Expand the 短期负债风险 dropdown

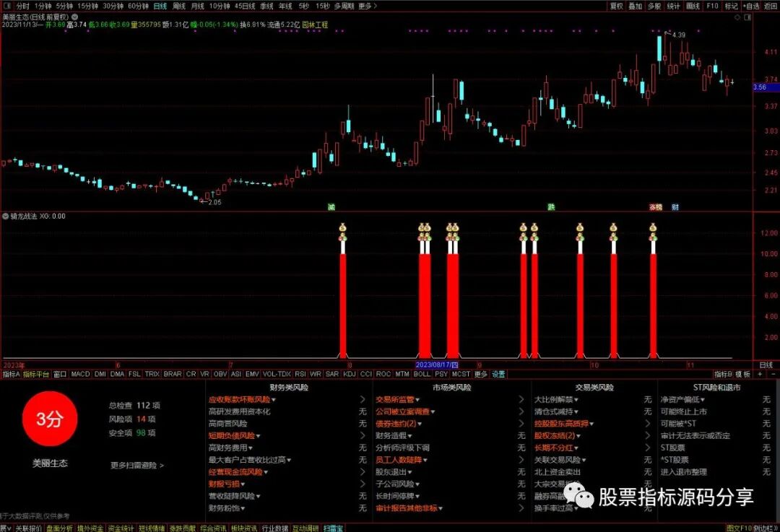234,435
